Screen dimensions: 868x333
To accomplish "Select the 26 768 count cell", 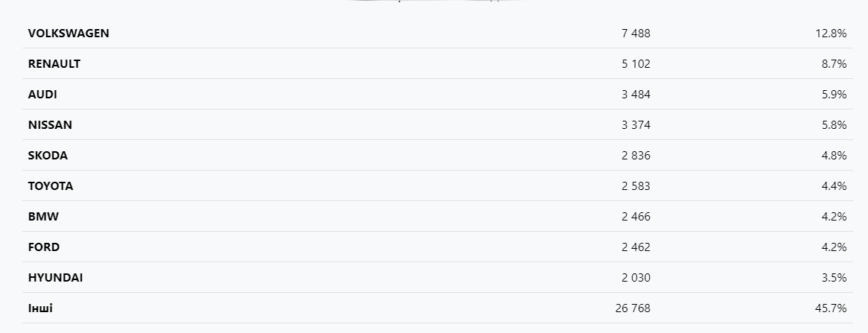I will 632,308.
